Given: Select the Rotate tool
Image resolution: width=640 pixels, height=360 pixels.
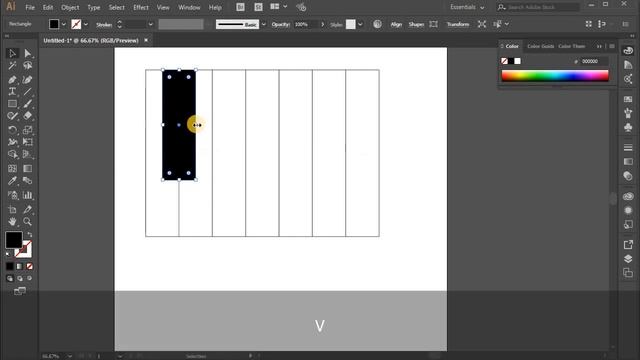Looking at the screenshot, I should coord(12,130).
